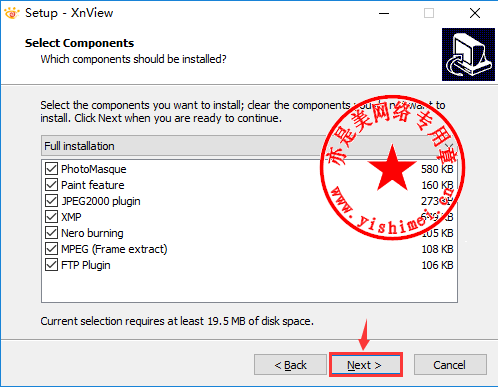Uncheck the PhotoMasque component
Image resolution: width=498 pixels, height=387 pixels.
click(x=51, y=169)
